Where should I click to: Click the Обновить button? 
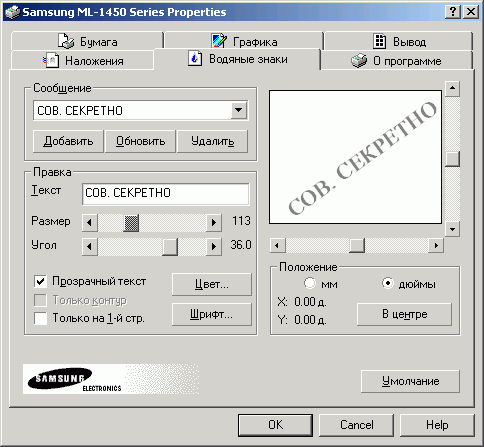point(140,141)
